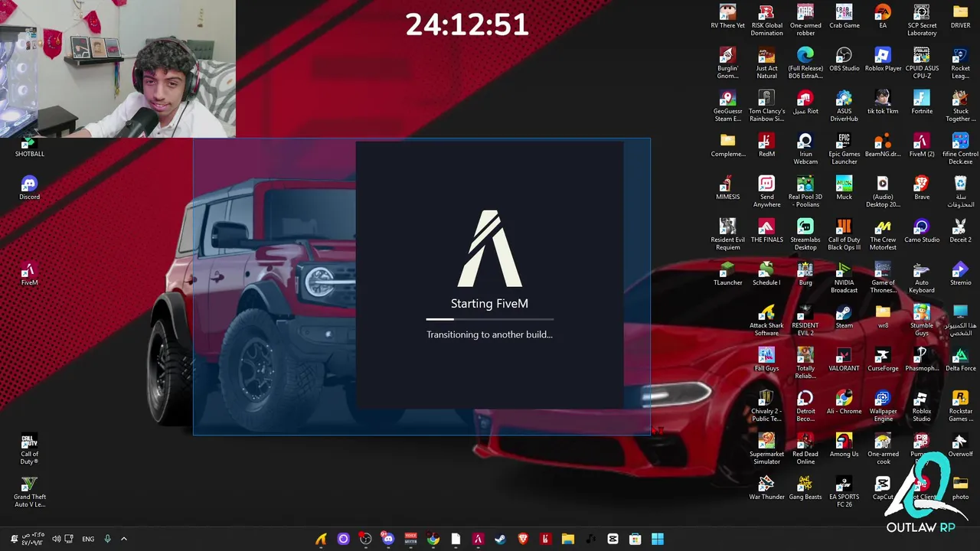Click the FiveM loading progress bar

(490, 319)
